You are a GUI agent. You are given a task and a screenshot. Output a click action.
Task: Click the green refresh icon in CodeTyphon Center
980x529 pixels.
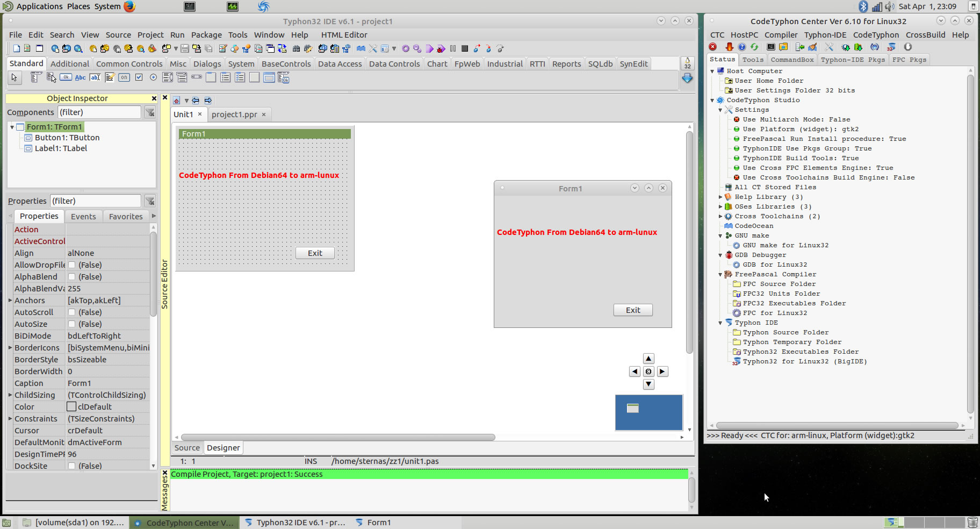pyautogui.click(x=754, y=47)
